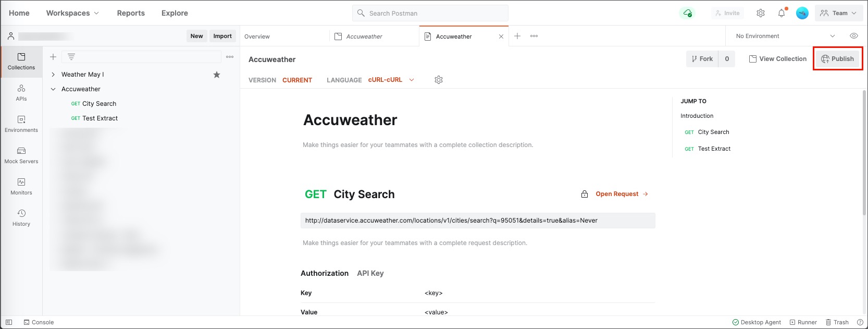The image size is (868, 329).
Task: Jump to Introduction section
Action: point(697,116)
